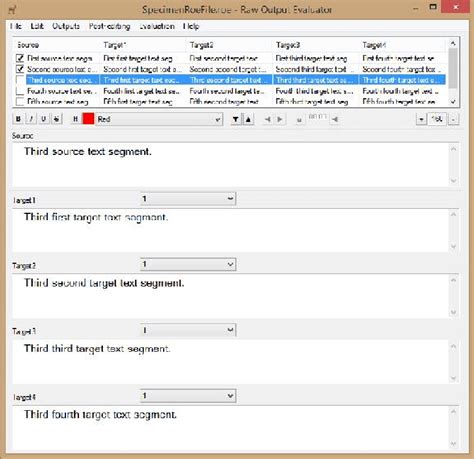
Task: Click in the Source text box
Action: click(230, 165)
